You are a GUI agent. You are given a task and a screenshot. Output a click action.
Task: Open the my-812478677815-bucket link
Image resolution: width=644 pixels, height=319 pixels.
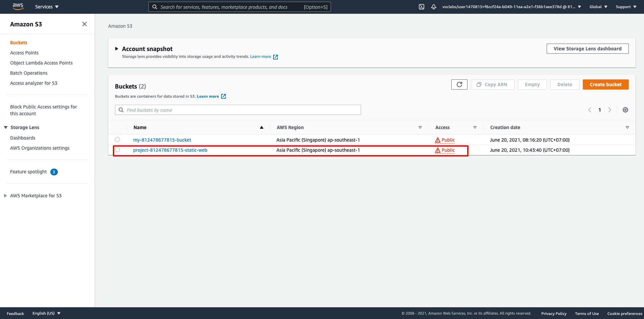pyautogui.click(x=162, y=140)
